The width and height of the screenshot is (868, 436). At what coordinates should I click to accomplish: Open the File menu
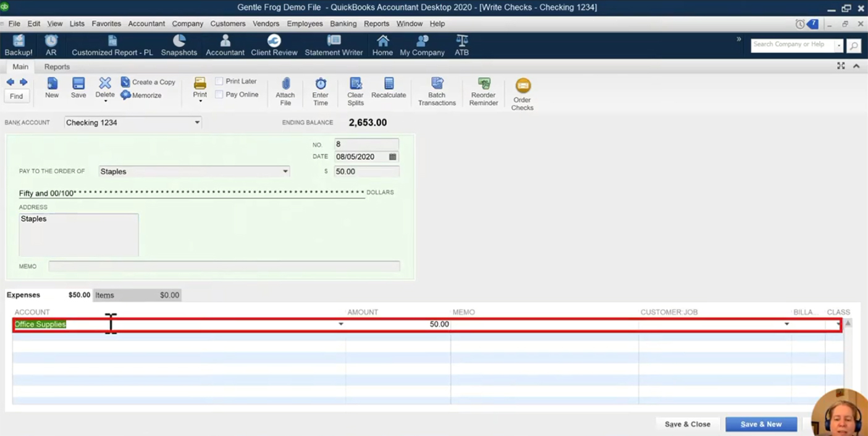click(14, 24)
